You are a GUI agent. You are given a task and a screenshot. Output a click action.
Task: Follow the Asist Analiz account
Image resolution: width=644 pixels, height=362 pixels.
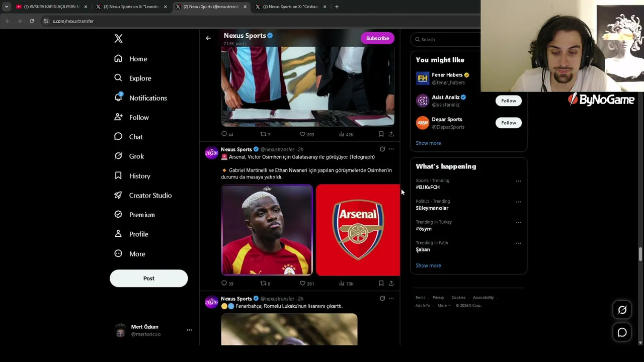coord(509,101)
